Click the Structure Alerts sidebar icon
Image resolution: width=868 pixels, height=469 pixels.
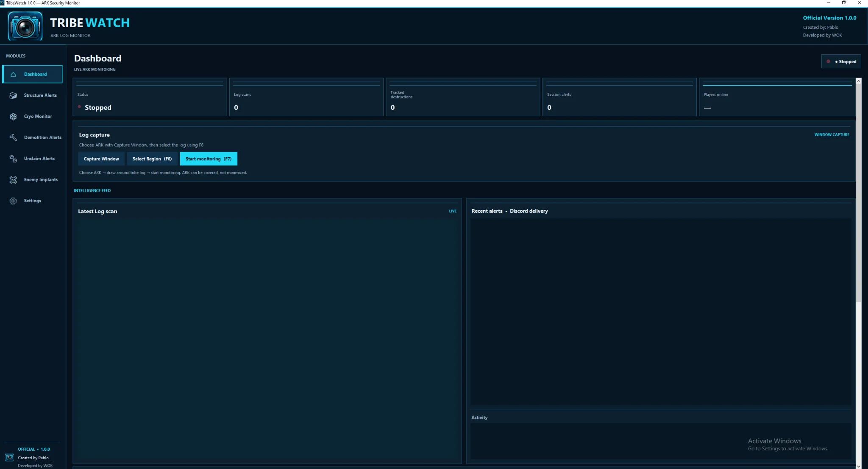(13, 95)
